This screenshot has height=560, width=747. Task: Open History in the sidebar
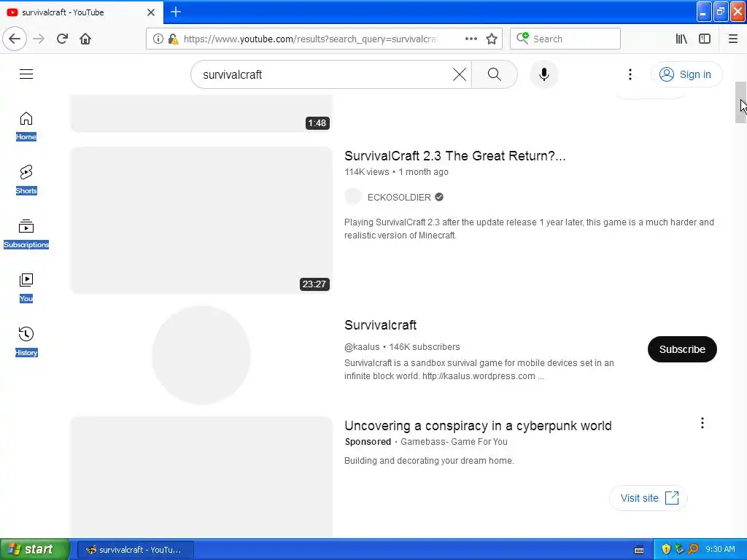coord(26,342)
